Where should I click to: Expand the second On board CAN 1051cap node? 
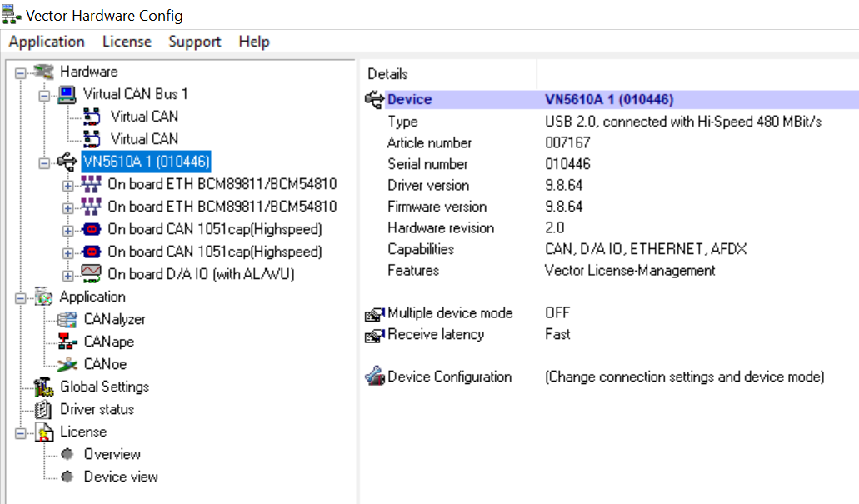[68, 253]
